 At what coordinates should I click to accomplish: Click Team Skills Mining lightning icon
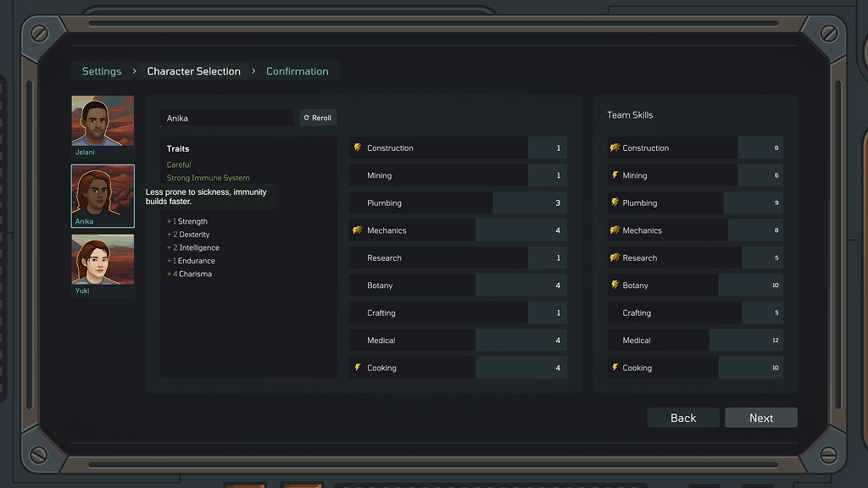pyautogui.click(x=615, y=175)
